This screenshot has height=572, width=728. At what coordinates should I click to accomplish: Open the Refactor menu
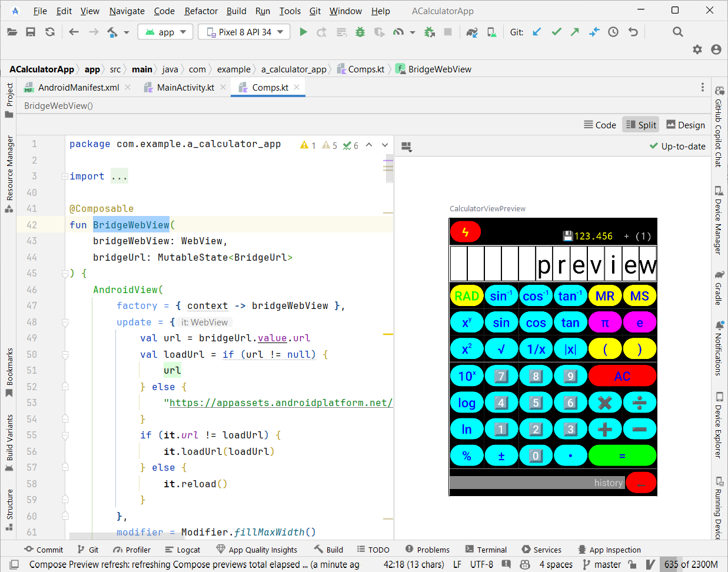pyautogui.click(x=201, y=11)
